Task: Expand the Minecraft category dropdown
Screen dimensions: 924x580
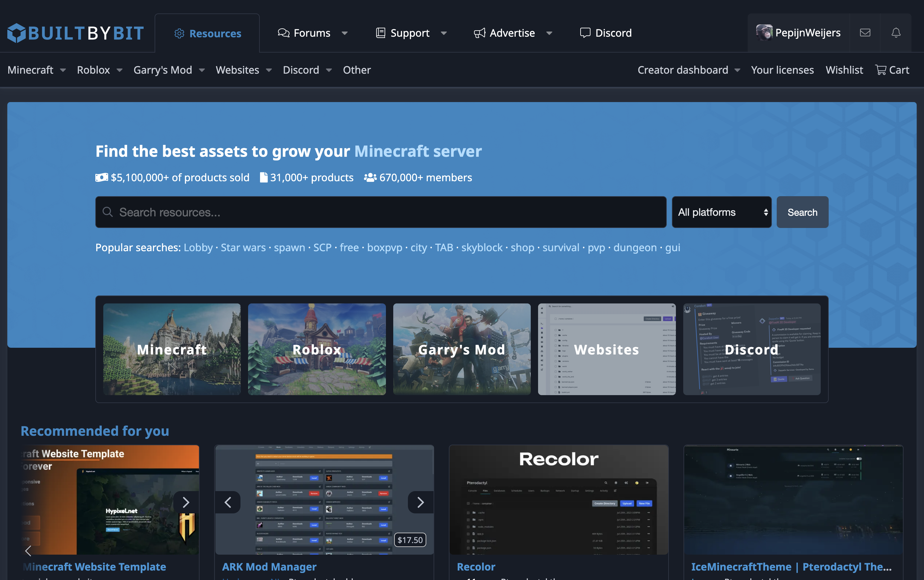Action: (63, 70)
